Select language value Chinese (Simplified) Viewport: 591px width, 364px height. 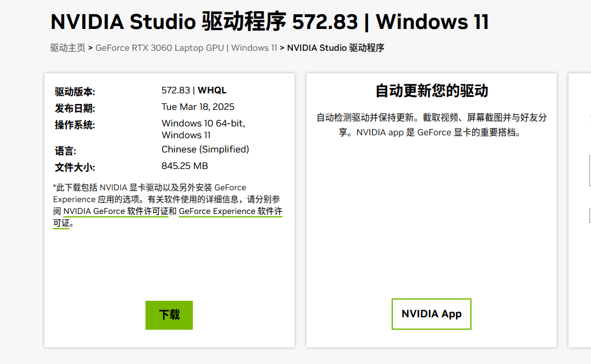click(x=205, y=149)
